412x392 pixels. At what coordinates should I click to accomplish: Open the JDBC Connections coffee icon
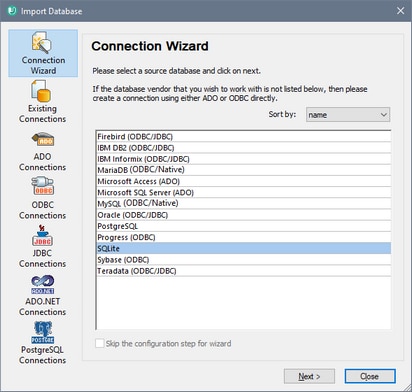coord(42,235)
